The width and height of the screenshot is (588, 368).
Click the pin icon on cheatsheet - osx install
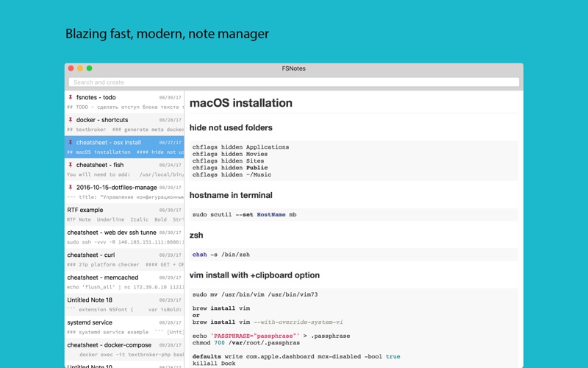click(70, 142)
